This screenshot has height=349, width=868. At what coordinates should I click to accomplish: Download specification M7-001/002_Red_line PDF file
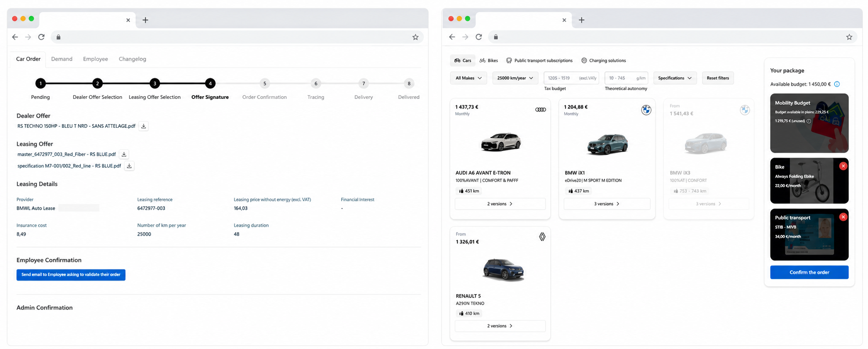point(129,166)
